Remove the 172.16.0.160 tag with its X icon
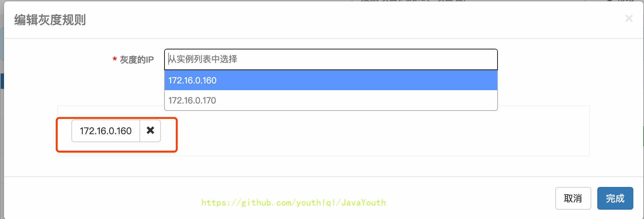Viewport: 644px width, 219px height. point(150,131)
